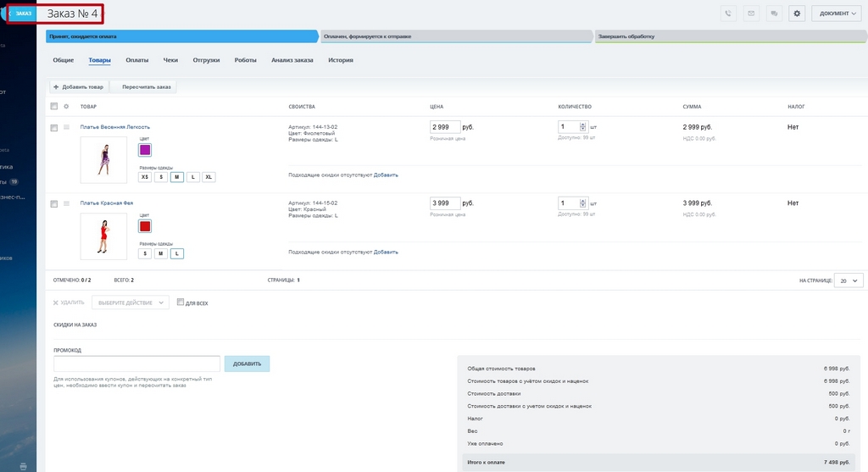868x472 pixels.
Task: Open product link Платье Весенняя Легкость
Action: point(115,127)
